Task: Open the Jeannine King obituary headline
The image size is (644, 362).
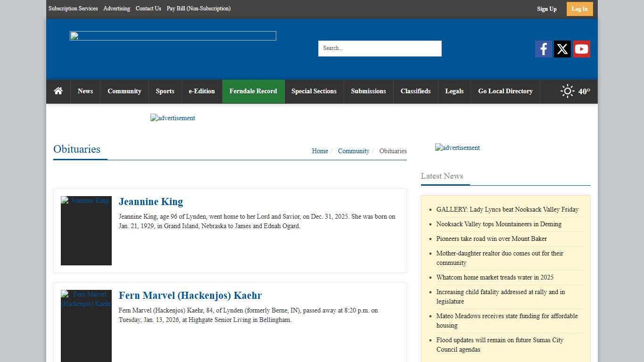Action: coord(151,202)
